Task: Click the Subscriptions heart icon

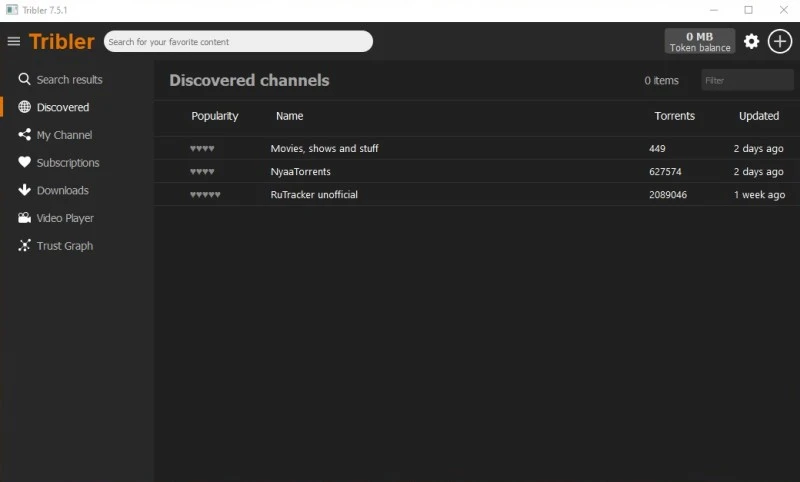Action: [24, 162]
